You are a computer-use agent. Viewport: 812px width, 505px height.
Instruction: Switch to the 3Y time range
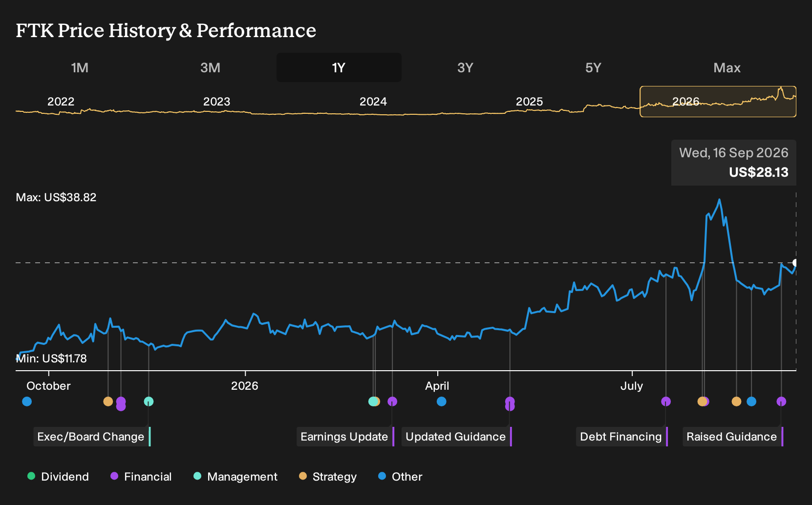[x=465, y=67]
